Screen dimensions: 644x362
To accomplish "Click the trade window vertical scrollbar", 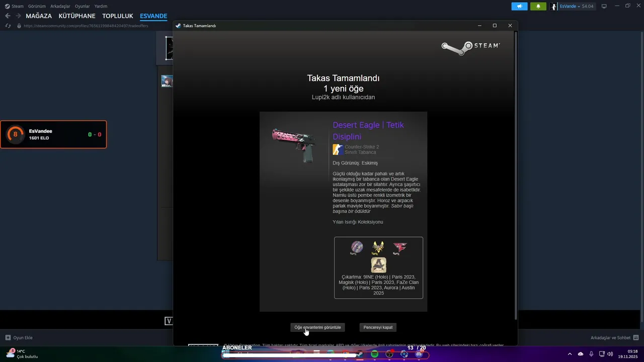I will [515, 175].
